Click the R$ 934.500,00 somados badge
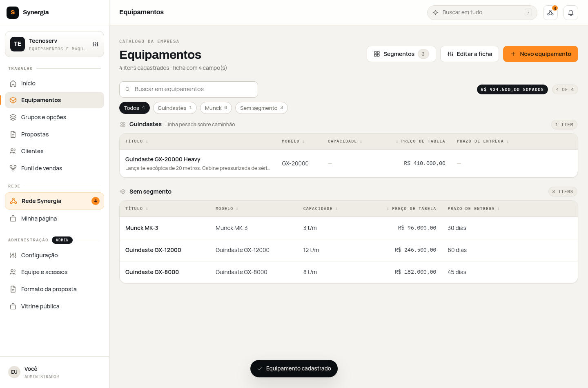This screenshot has height=388, width=588. click(512, 89)
